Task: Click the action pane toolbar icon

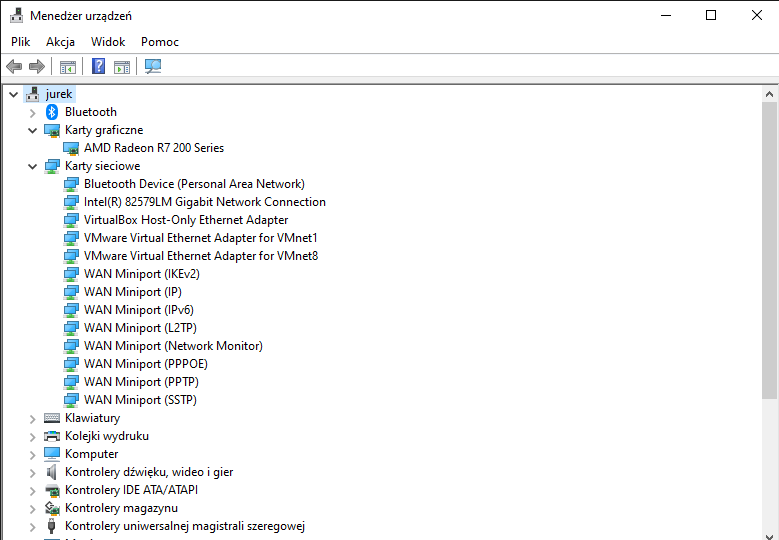Action: tap(122, 66)
